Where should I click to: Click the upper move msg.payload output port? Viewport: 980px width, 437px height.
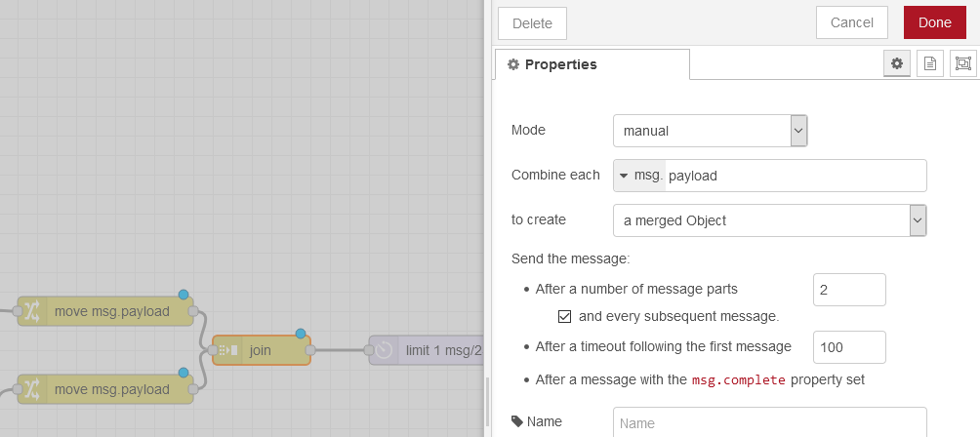click(x=193, y=311)
